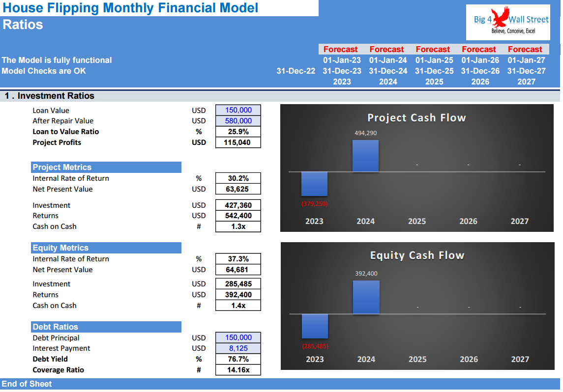Screen dimensions: 563x392
Task: Select the Debt Principal input cell
Action: point(238,337)
